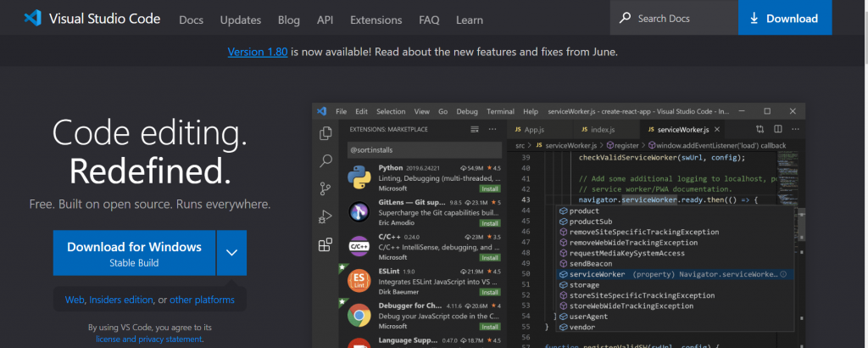Select the vendor autocomplete suggestion
The image size is (868, 348).
click(675, 327)
